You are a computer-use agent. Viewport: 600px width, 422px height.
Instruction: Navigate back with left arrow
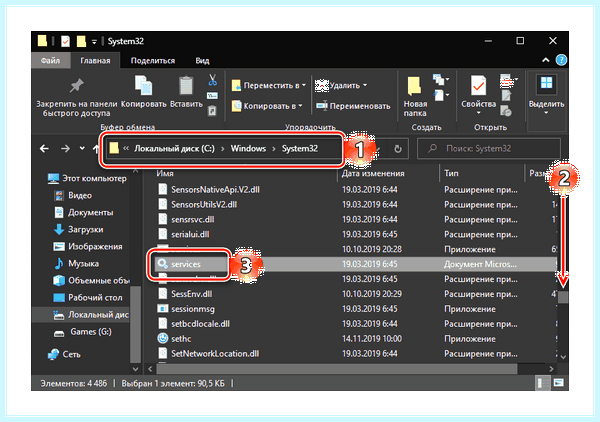coord(44,148)
